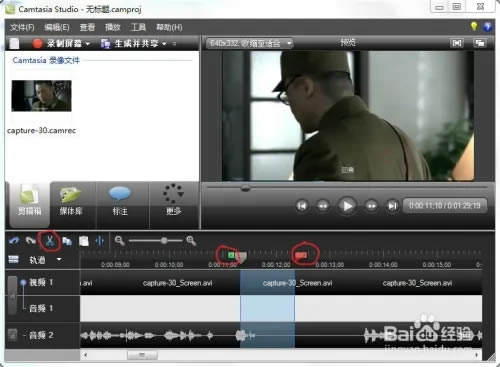500x367 pixels.
Task: Toggle full screen preview icon
Action: tap(457, 43)
